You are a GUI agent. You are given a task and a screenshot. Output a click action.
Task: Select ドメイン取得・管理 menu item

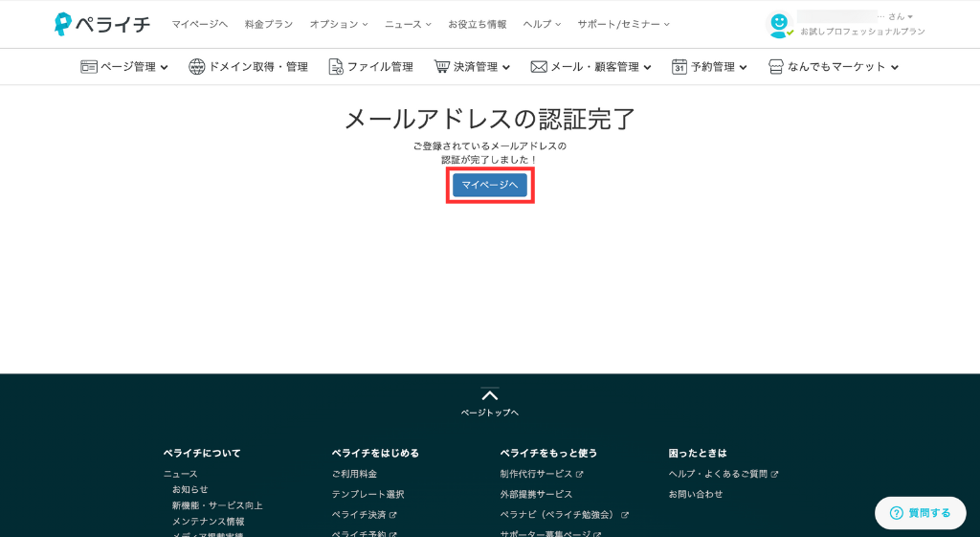click(248, 67)
